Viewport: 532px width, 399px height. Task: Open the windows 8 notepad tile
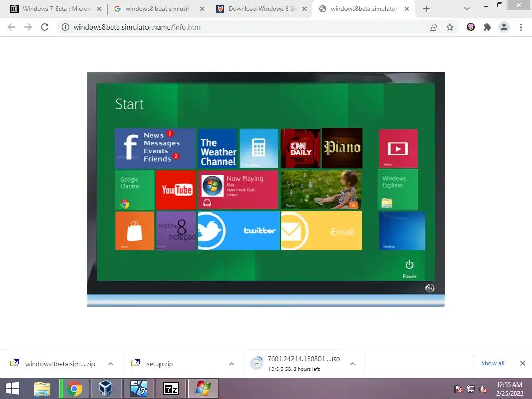(x=176, y=231)
